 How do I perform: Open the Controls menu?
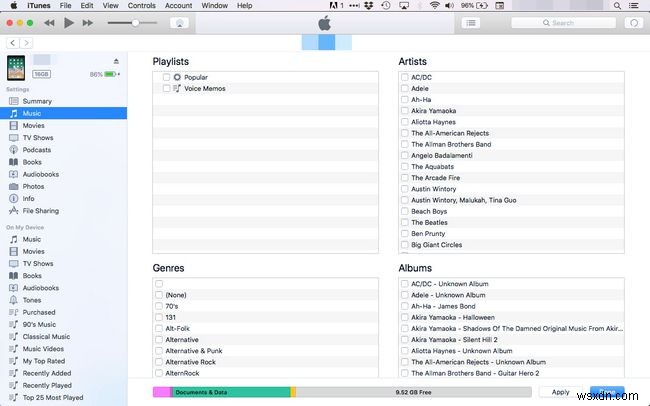142,6
